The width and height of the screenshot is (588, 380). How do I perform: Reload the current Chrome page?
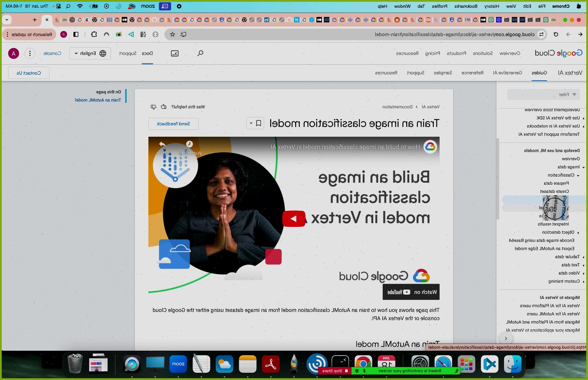[556, 34]
